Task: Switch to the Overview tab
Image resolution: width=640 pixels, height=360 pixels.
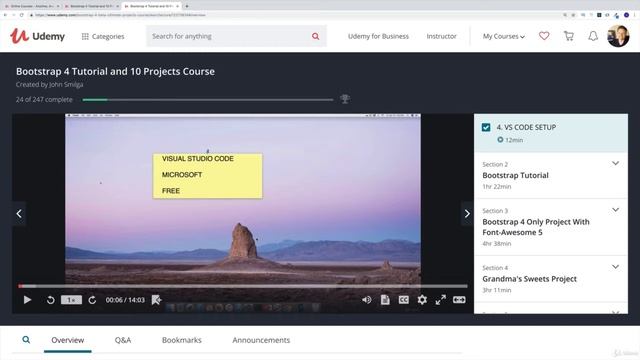Action: click(68, 340)
